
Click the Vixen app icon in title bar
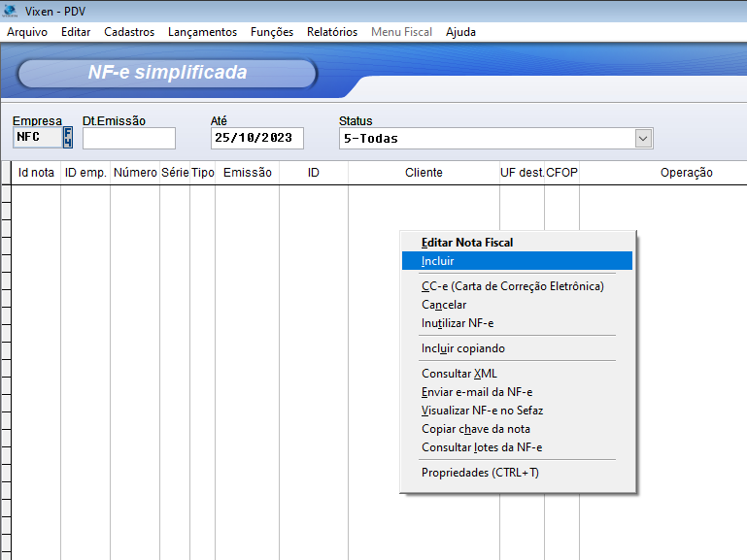10,11
